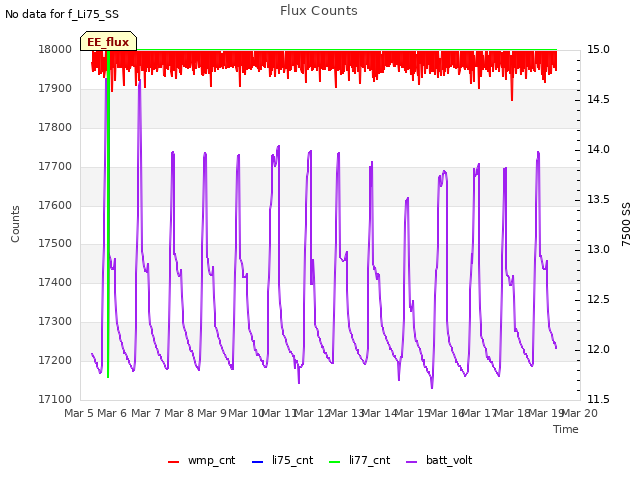Image resolution: width=640 pixels, height=480 pixels.
Task: Click the Mar 18 date tick
Action: pos(513,413)
